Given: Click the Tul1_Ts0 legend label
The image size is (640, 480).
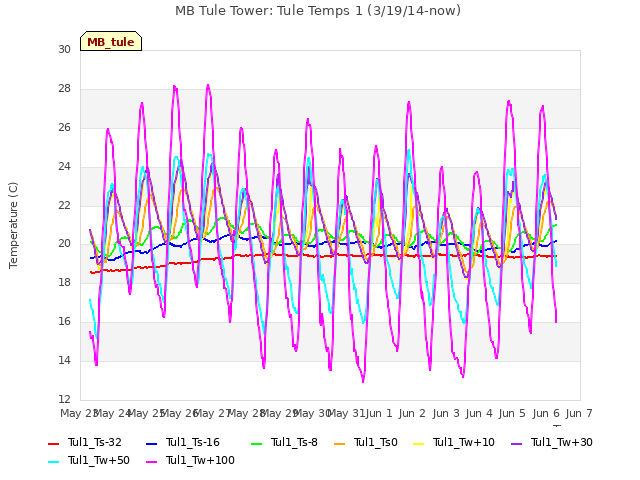Looking at the screenshot, I should [376, 442].
